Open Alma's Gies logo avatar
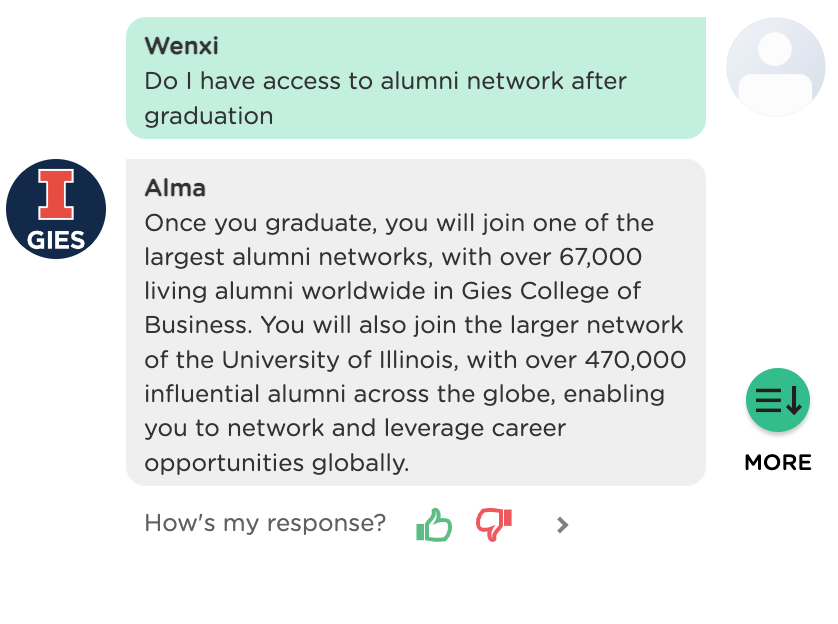The width and height of the screenshot is (838, 624). coord(56,209)
